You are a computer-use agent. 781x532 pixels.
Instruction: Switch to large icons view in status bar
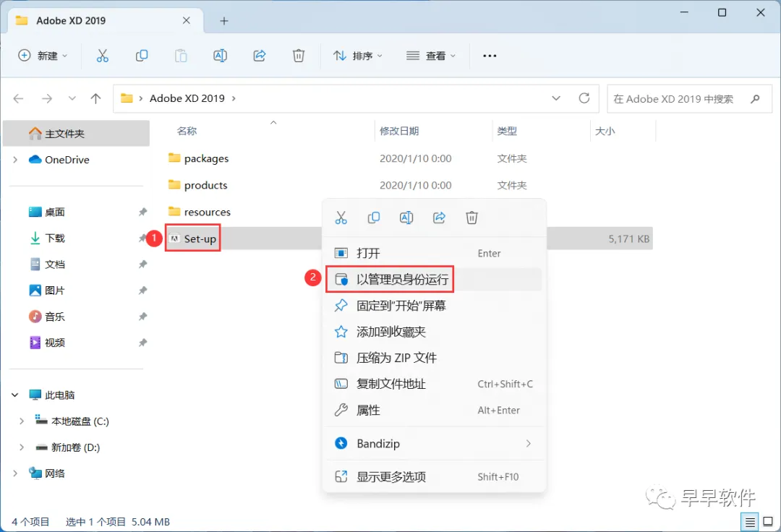pos(768,522)
